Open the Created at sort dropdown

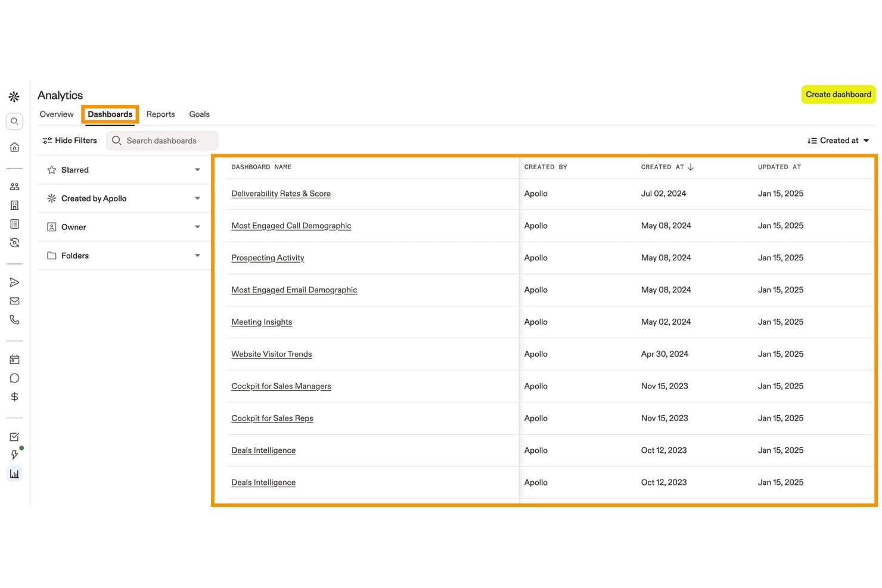click(838, 141)
